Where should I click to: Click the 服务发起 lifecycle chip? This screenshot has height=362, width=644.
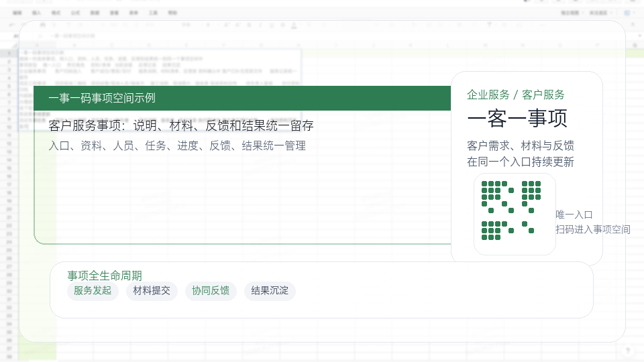[x=93, y=291]
